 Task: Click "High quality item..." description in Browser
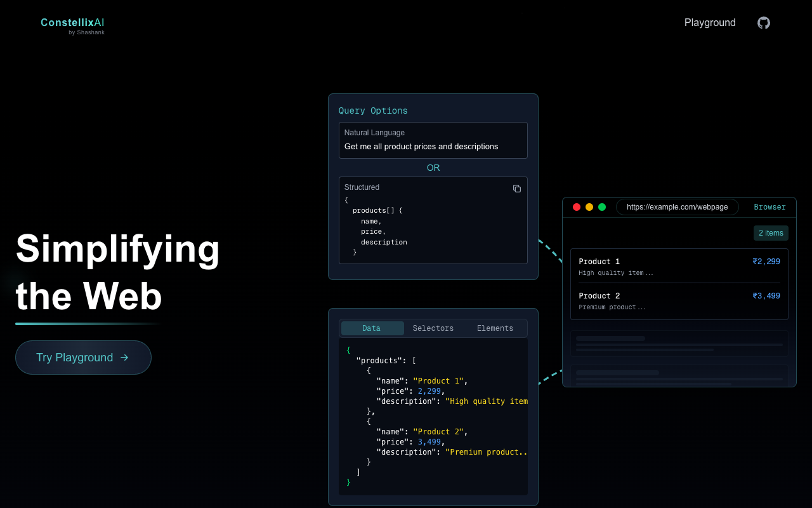[616, 273]
